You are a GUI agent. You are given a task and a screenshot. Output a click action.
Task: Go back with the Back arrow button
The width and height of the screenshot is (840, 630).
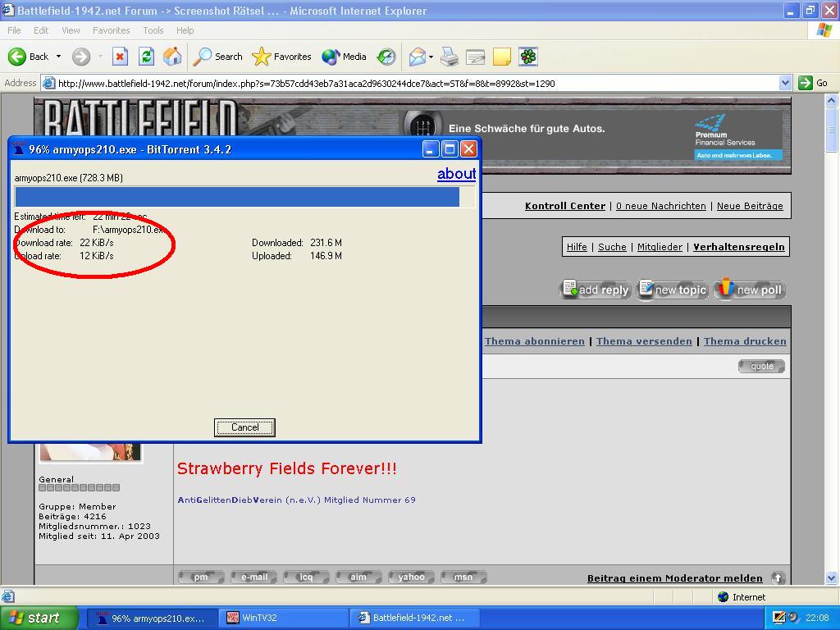click(28, 57)
